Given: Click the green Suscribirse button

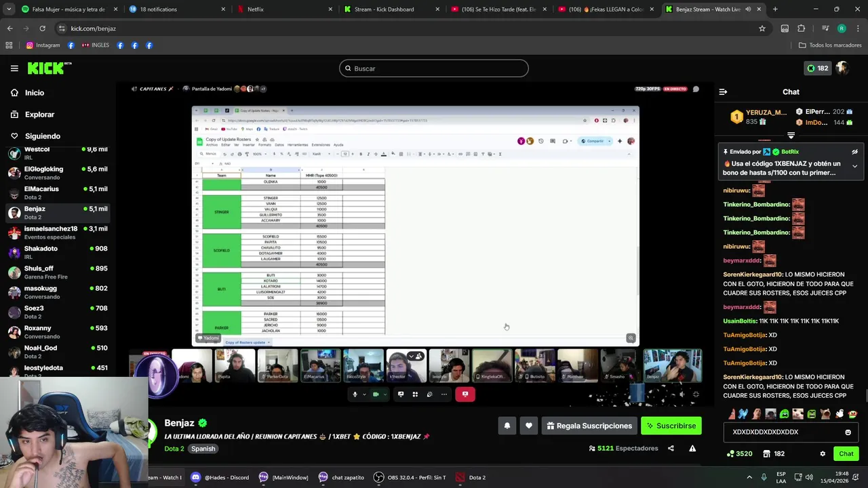Looking at the screenshot, I should (x=671, y=426).
